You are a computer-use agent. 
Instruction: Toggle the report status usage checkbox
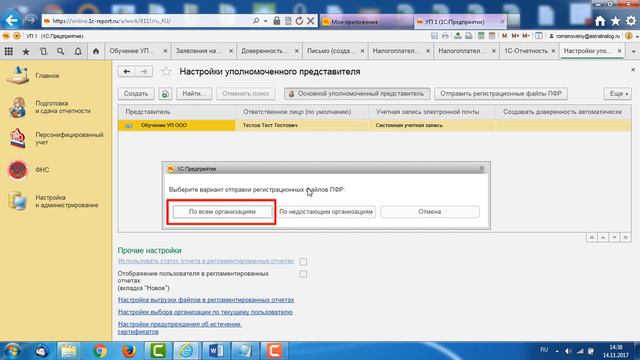[x=303, y=261]
